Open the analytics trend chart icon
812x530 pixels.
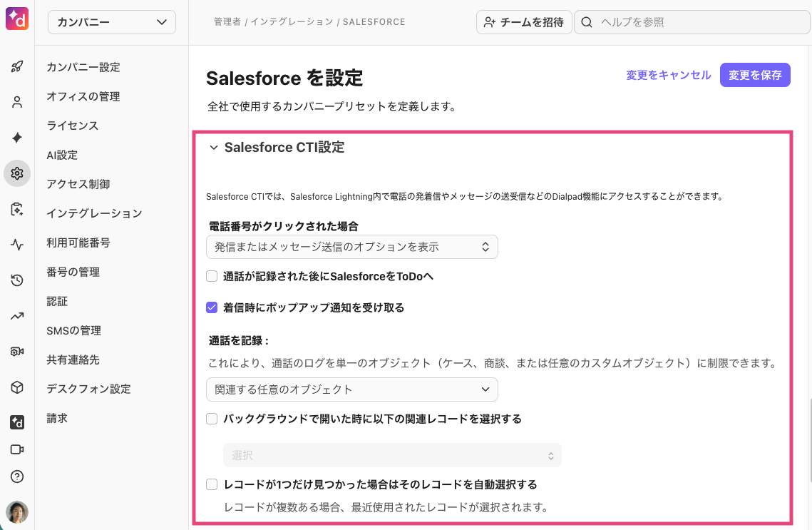coord(16,316)
